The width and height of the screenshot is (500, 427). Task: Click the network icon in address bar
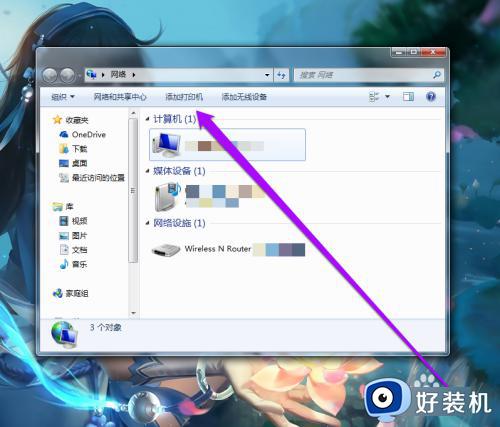pyautogui.click(x=91, y=74)
